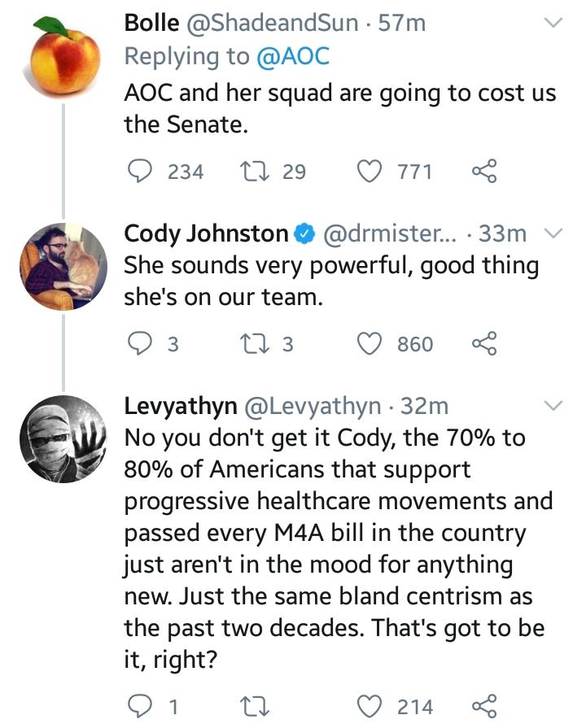View Levyathyn's masked avatar
The width and height of the screenshot is (586, 728).
pyautogui.click(x=63, y=438)
